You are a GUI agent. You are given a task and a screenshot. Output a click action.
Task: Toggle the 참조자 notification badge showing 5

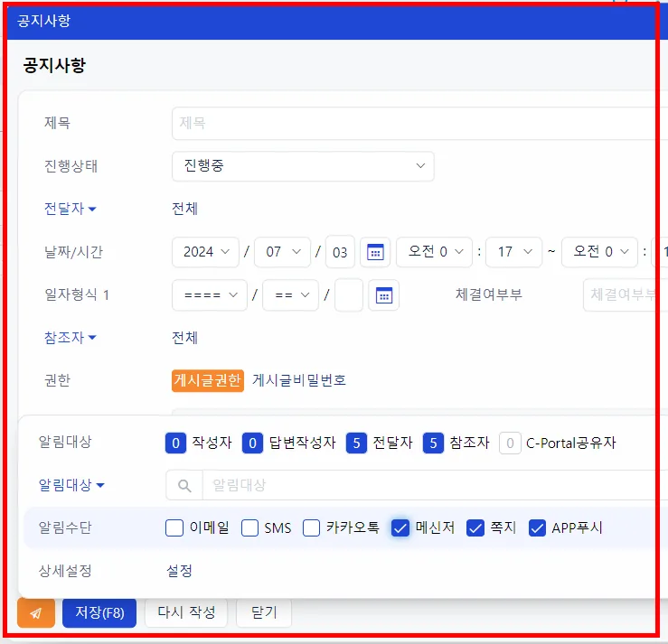point(433,443)
